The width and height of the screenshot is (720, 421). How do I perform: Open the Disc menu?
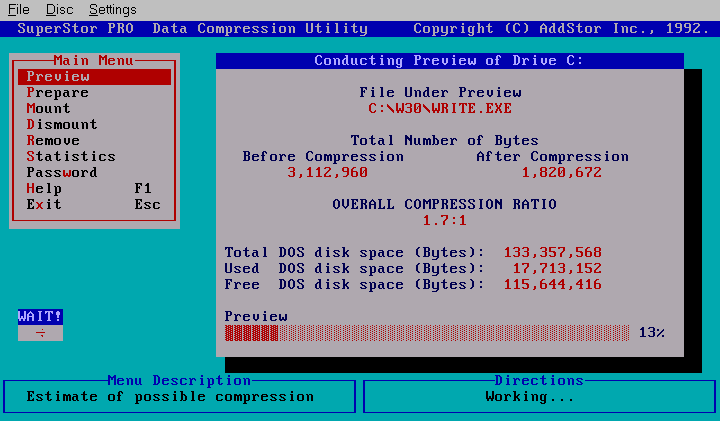59,10
